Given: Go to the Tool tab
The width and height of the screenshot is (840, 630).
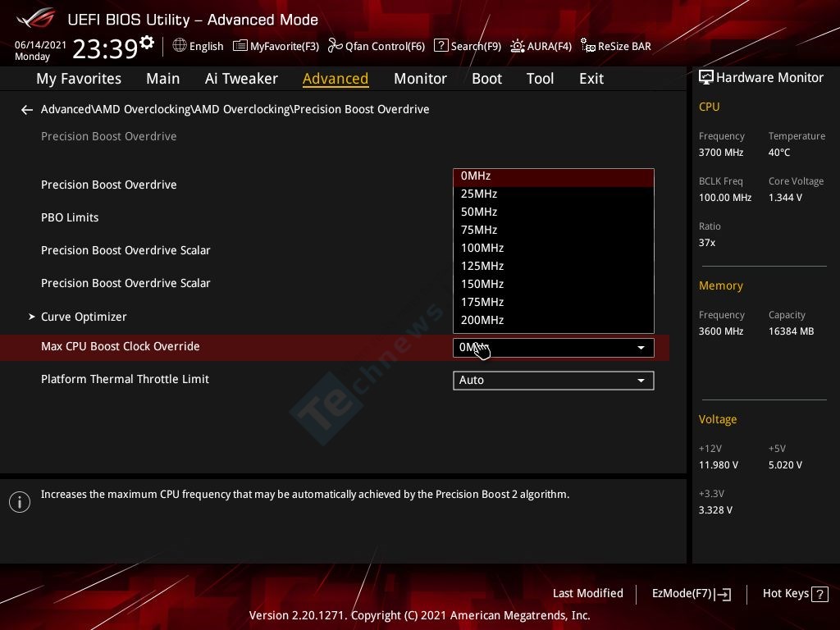Looking at the screenshot, I should [540, 79].
